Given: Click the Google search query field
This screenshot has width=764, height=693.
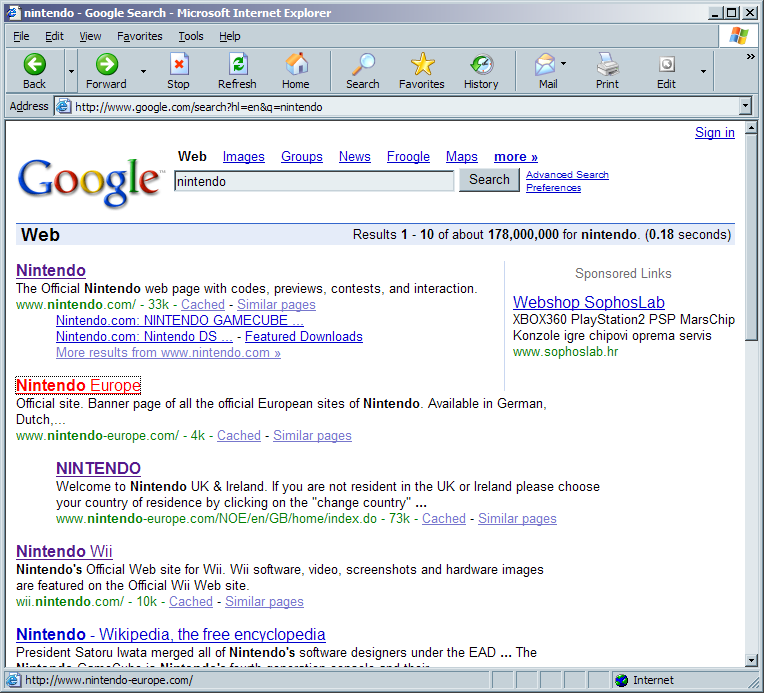Looking at the screenshot, I should pos(314,181).
